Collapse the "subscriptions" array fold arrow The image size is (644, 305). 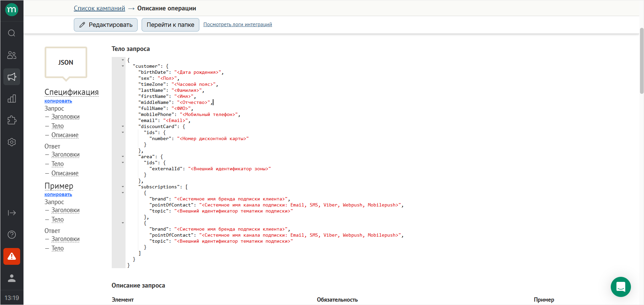123,187
